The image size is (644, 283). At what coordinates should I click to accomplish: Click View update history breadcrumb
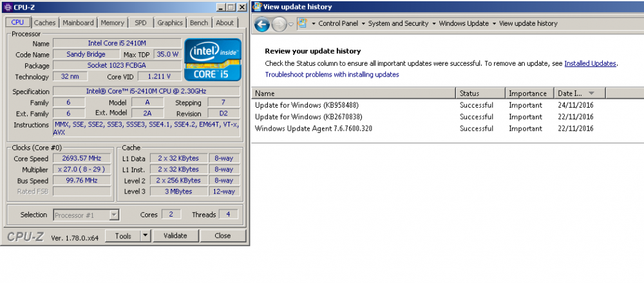pyautogui.click(x=528, y=23)
